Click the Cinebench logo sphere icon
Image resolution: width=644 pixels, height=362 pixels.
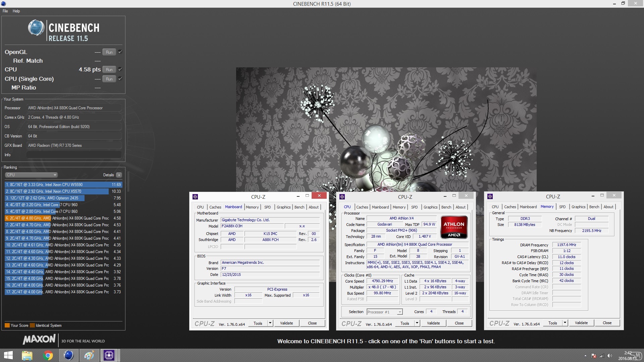pyautogui.click(x=36, y=28)
